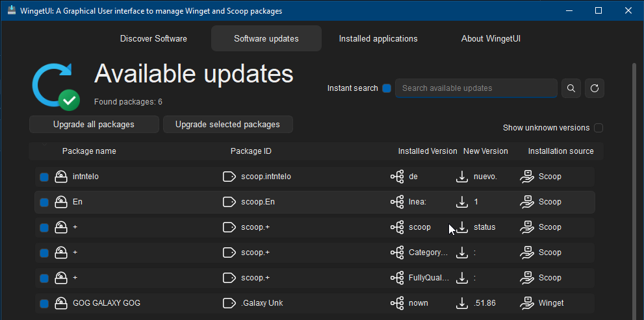Image resolution: width=644 pixels, height=320 pixels.
Task: Click the version tree icon in intntelo row
Action: [x=397, y=177]
